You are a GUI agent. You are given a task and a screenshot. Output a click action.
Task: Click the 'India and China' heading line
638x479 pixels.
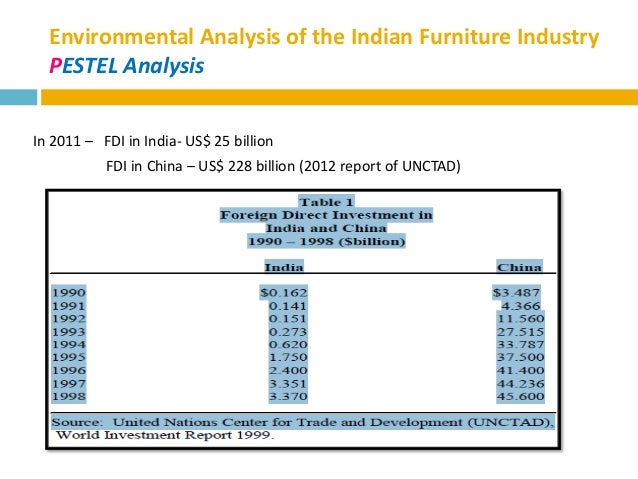pos(326,228)
